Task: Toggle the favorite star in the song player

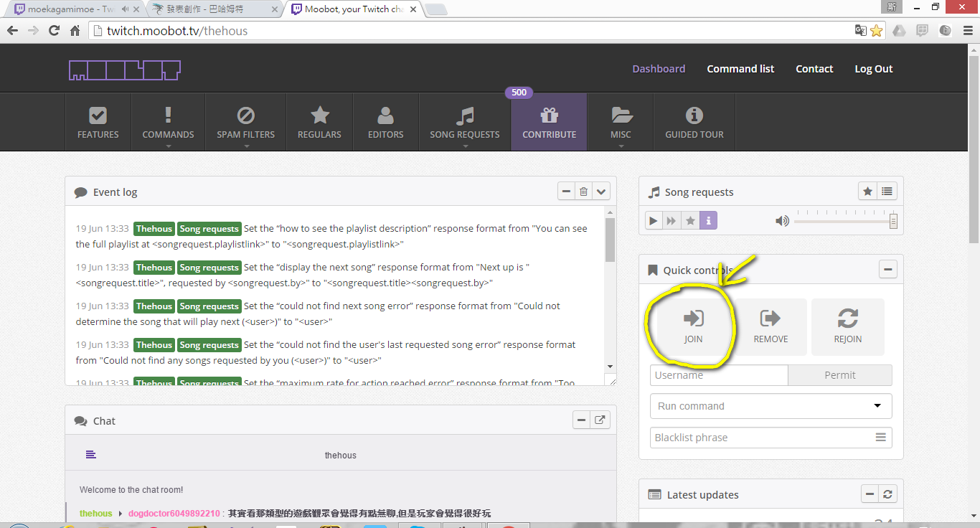Action: tap(690, 221)
